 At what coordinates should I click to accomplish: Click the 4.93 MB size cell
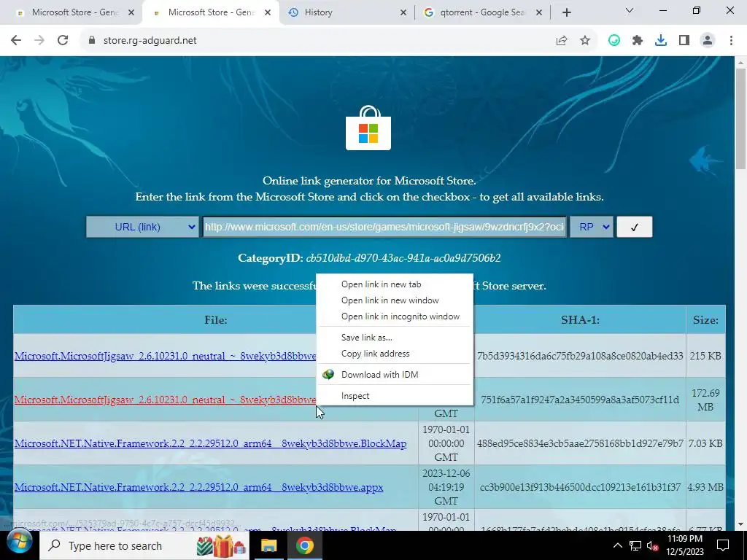coord(705,488)
